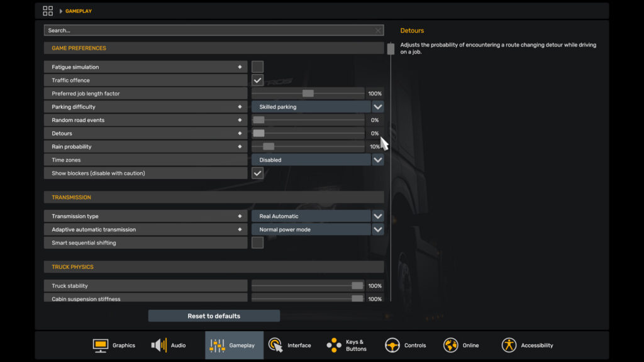The width and height of the screenshot is (644, 362).
Task: Open the grid menu in the top-left corner
Action: pyautogui.click(x=48, y=11)
